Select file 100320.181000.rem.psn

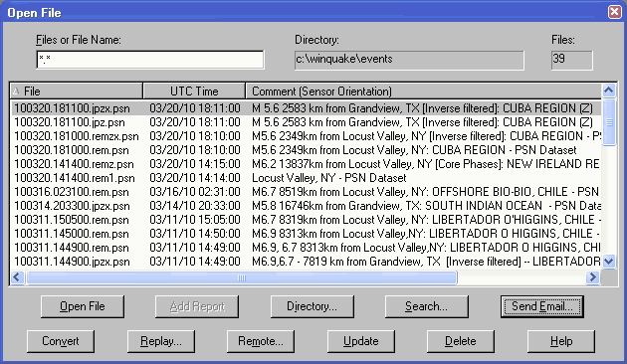tap(72, 150)
